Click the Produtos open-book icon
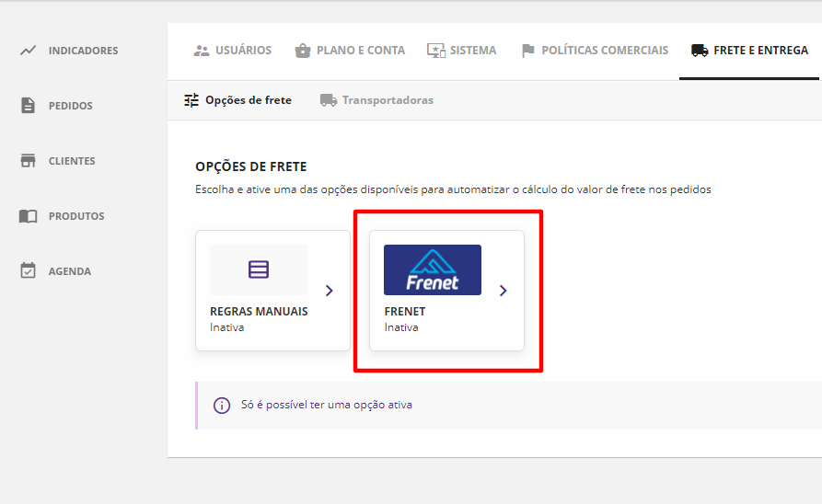Screen dimensions: 822x504 coord(28,216)
